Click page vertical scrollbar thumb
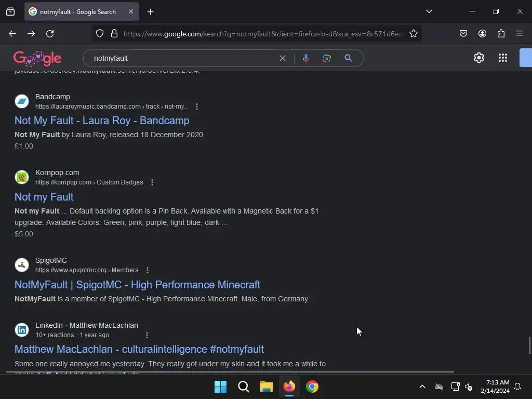 530,345
